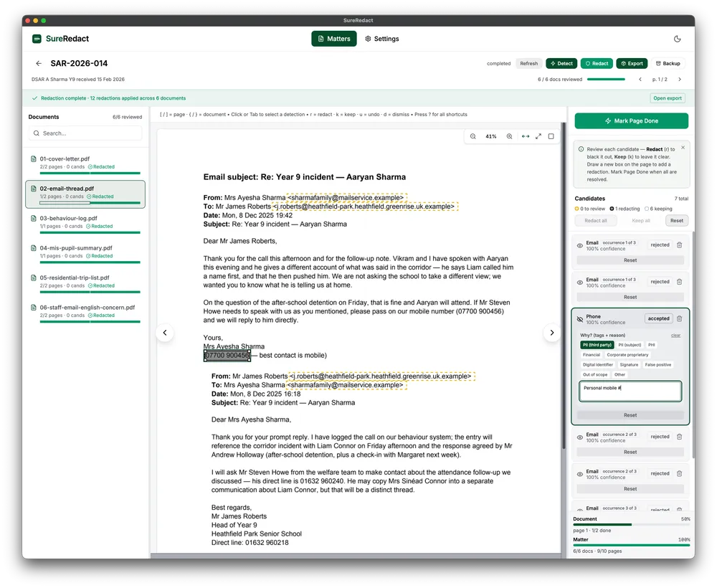Click the file icon beside 05-residential-trip-list.pdf
Image resolution: width=717 pixels, height=588 pixels.
pos(34,278)
